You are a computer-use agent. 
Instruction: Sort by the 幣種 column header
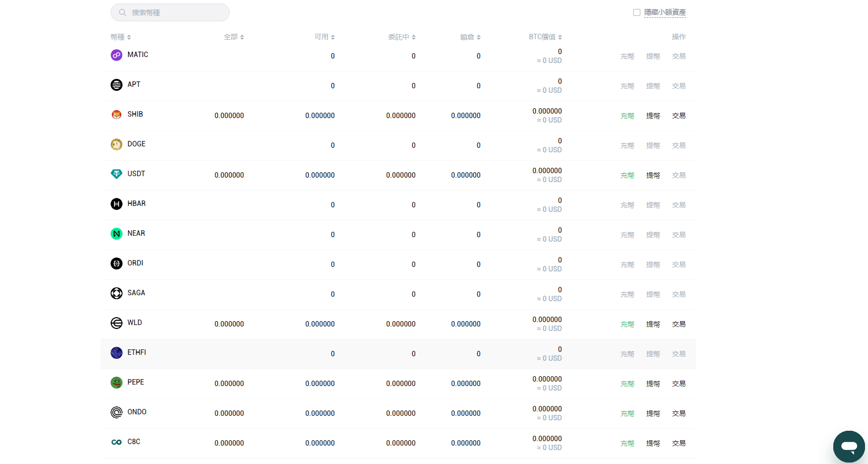point(121,37)
